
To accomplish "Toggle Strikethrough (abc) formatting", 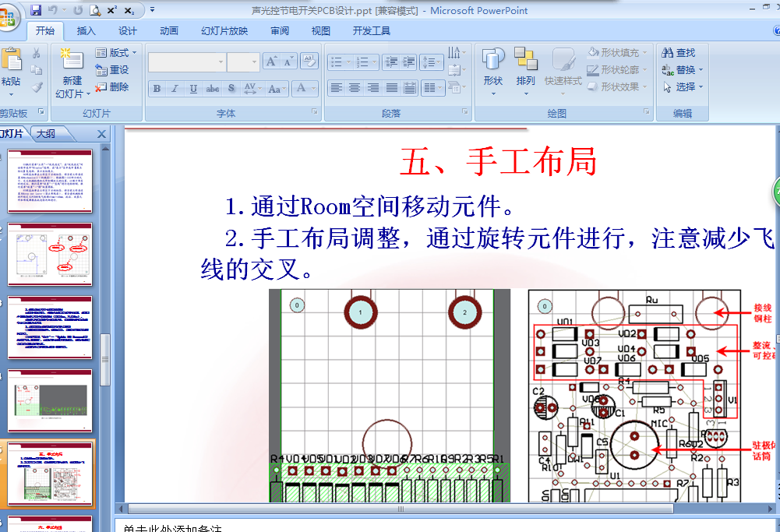I will pos(213,89).
